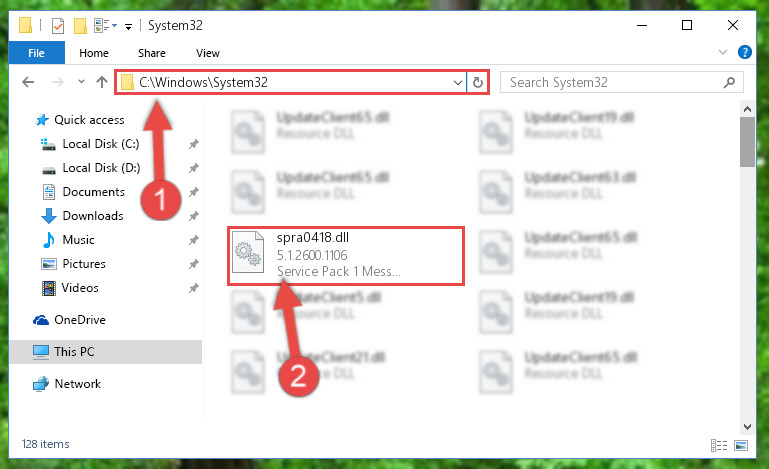Image resolution: width=769 pixels, height=469 pixels.
Task: Switch to the View ribbon tab
Action: point(207,53)
